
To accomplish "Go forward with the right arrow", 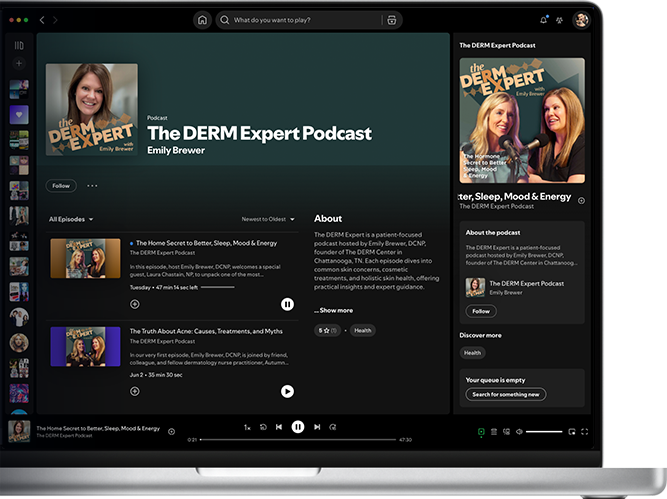I will point(55,20).
